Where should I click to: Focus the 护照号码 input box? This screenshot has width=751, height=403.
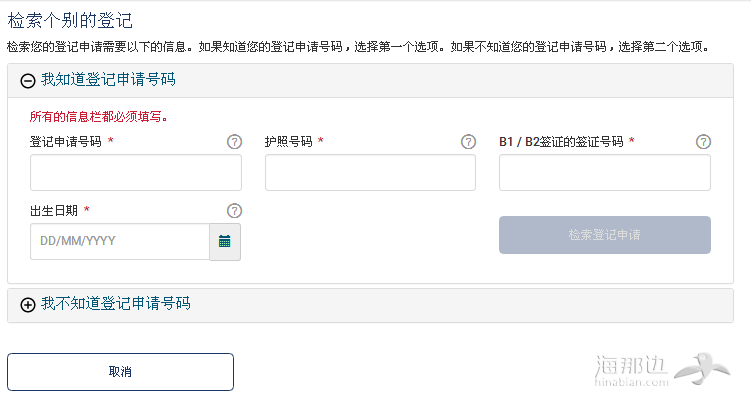[370, 173]
